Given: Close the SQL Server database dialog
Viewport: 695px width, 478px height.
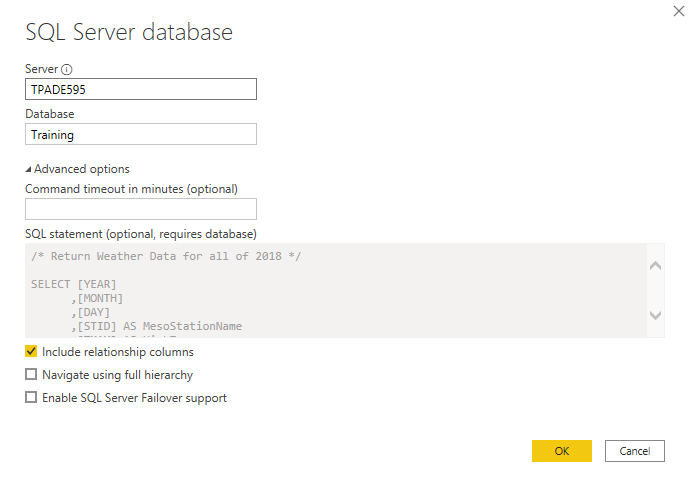Looking at the screenshot, I should [679, 11].
